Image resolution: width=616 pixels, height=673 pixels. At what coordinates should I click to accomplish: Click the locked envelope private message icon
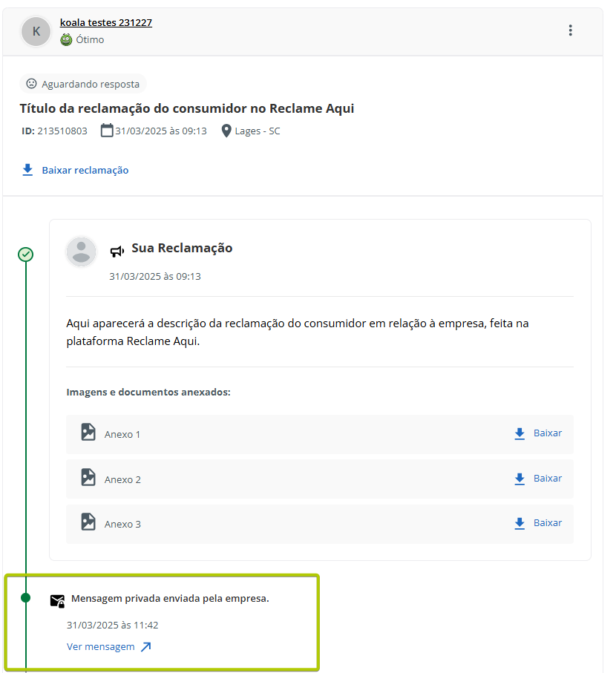57,600
